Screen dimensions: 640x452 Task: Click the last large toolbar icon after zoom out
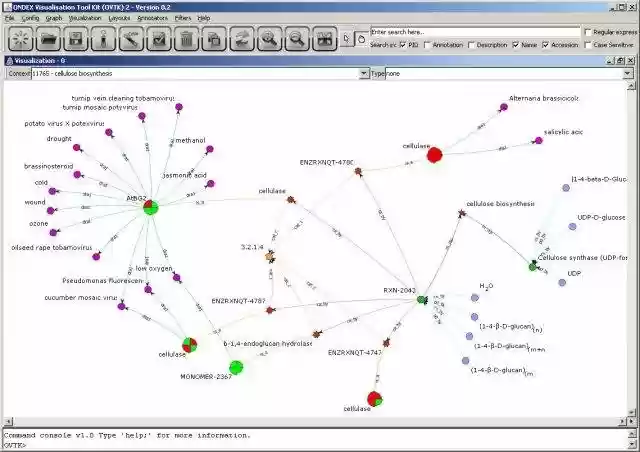(325, 39)
